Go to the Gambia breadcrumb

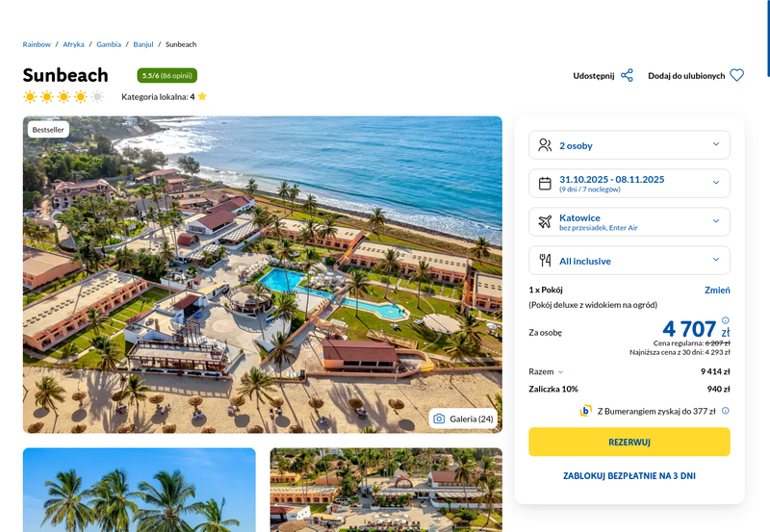coord(109,44)
